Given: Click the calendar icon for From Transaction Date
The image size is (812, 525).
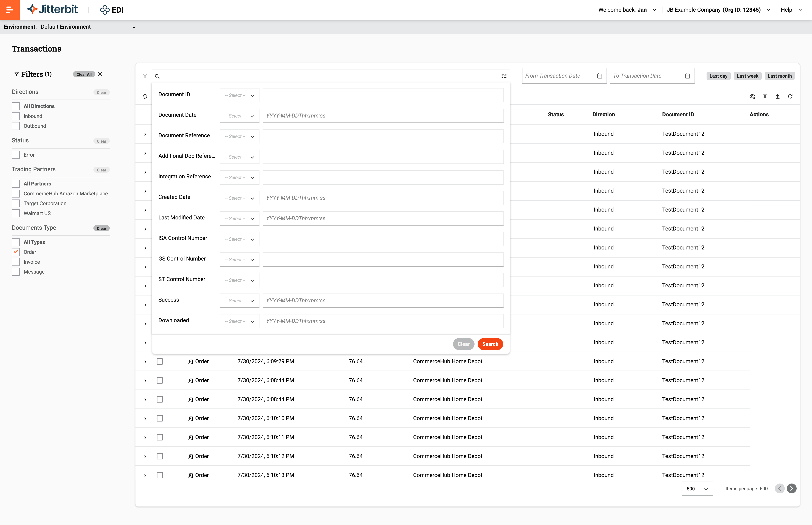Looking at the screenshot, I should 600,76.
